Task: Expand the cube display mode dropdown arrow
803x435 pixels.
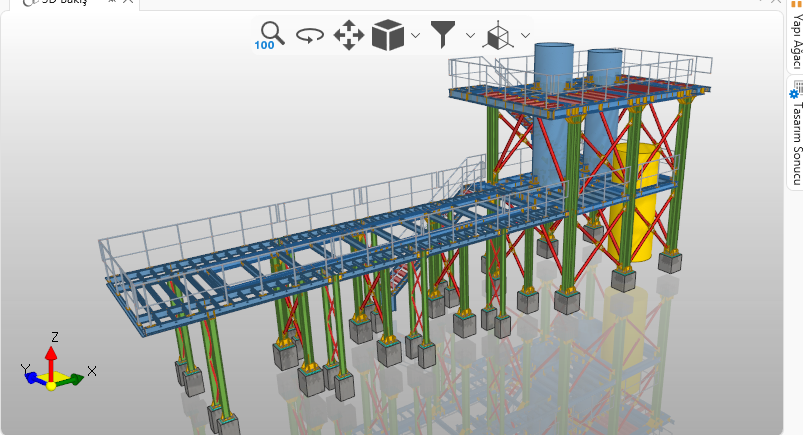Action: (x=415, y=37)
